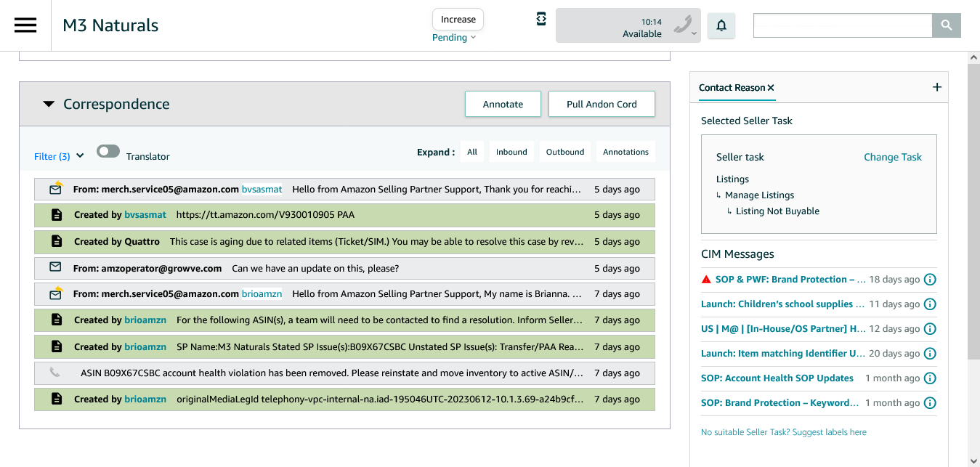
Task: Open info icon for Account Health SOP Updates
Action: [929, 378]
